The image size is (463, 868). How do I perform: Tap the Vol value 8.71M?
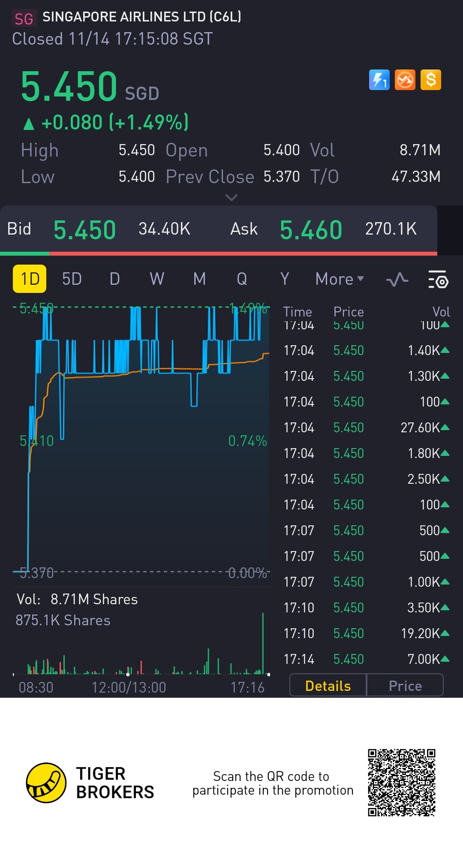[x=420, y=150]
